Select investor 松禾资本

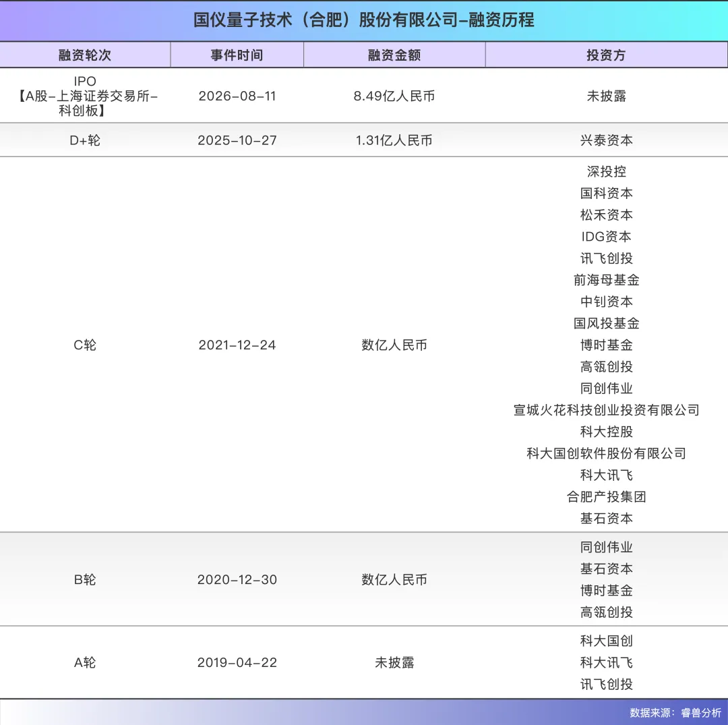607,215
